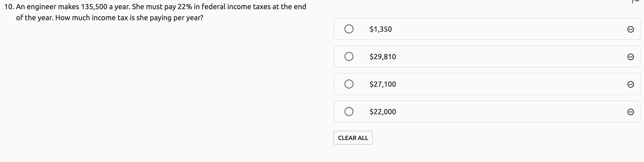Screen dimensions: 644x162
Task: Eliminate the $1,350 option with its strike icon
Action: [630, 29]
